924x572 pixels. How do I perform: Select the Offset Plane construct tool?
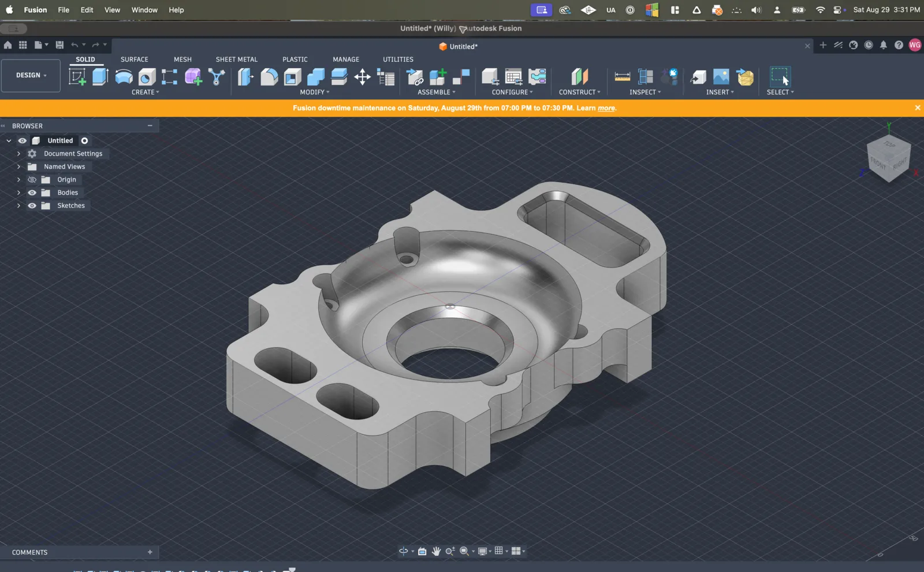pyautogui.click(x=579, y=76)
